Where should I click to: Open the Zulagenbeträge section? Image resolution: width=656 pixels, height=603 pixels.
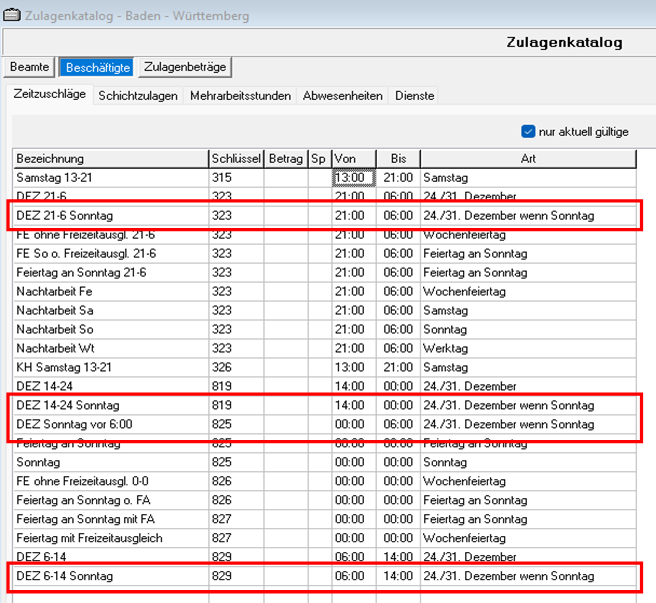pos(185,67)
